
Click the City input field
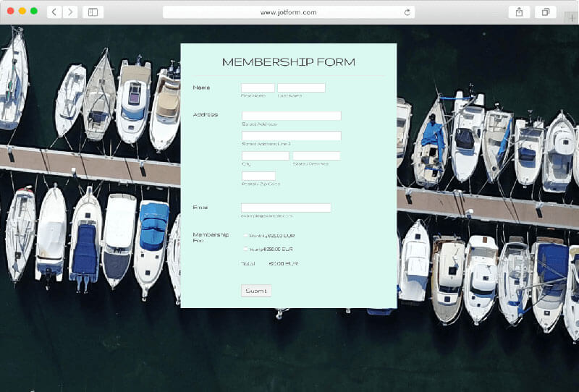coord(265,155)
